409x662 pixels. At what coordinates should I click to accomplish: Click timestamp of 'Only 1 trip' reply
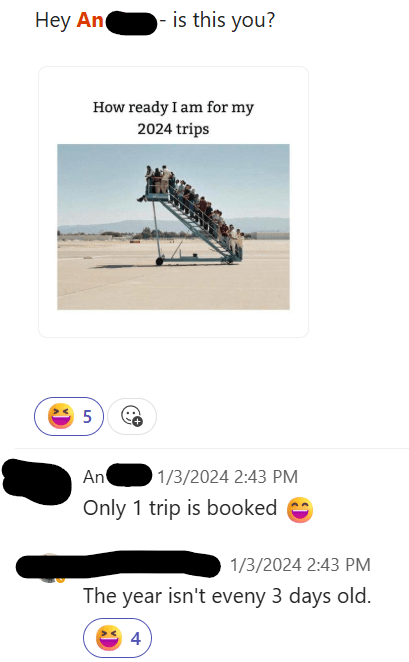228,477
